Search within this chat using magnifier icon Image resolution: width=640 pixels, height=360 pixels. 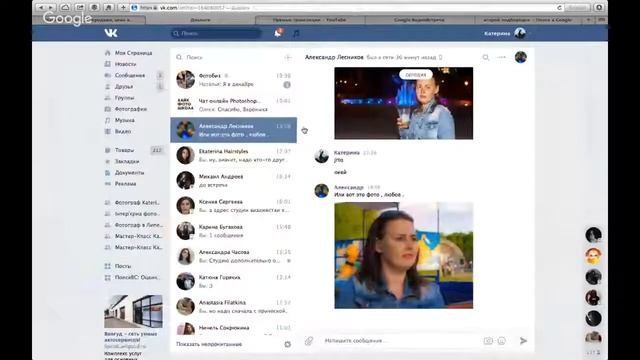point(486,58)
